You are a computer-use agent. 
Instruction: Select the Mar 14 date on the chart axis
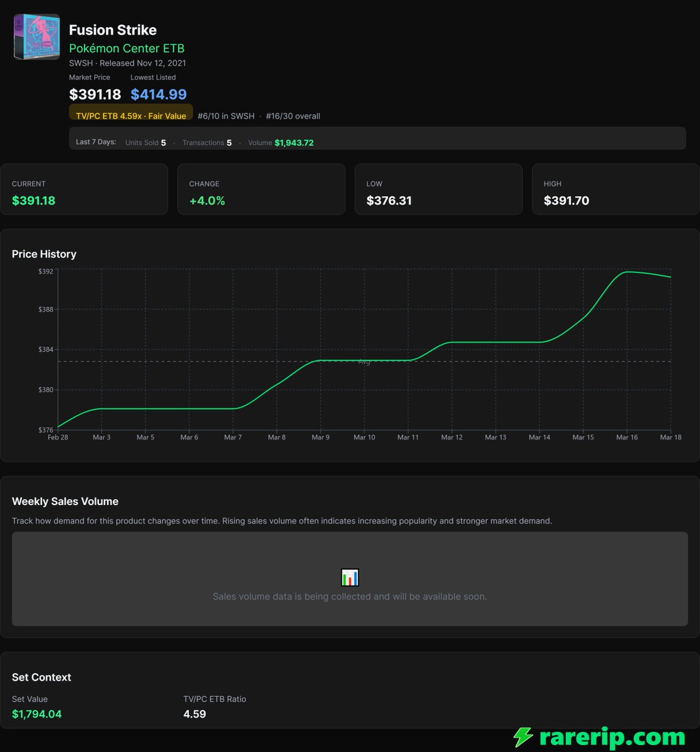click(540, 437)
